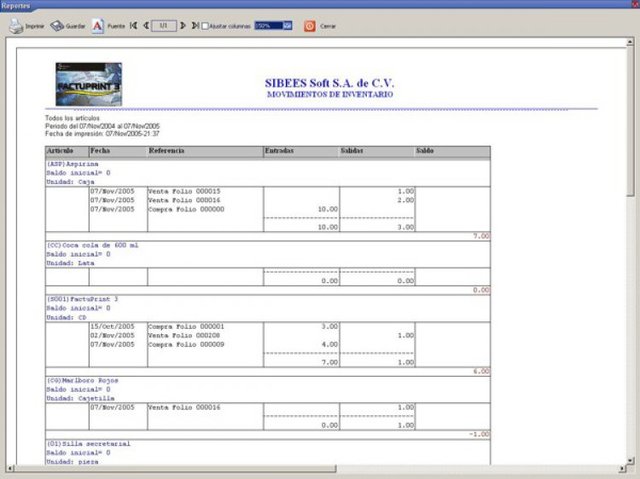Screen dimensions: 640x479
Task: Click the Referencia column header
Action: 166,151
